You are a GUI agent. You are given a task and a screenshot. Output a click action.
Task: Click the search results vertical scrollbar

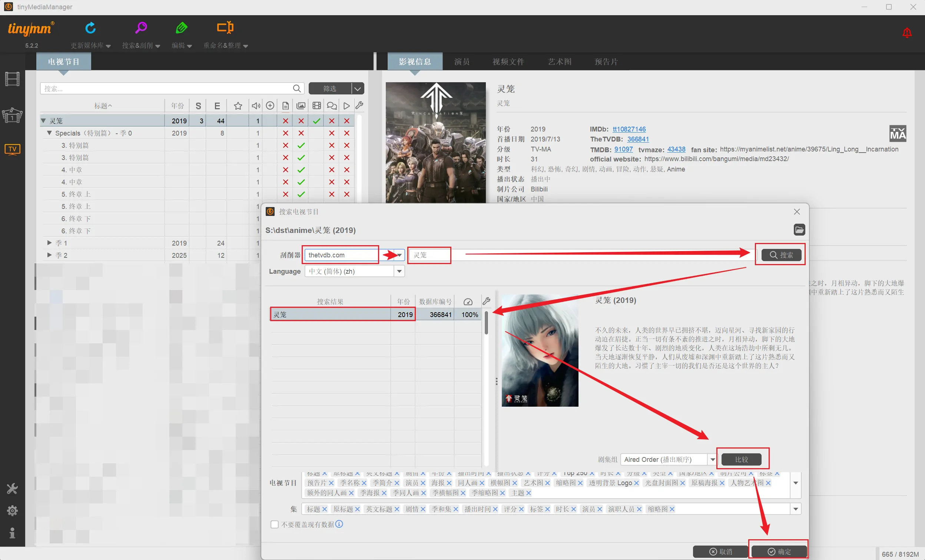486,323
